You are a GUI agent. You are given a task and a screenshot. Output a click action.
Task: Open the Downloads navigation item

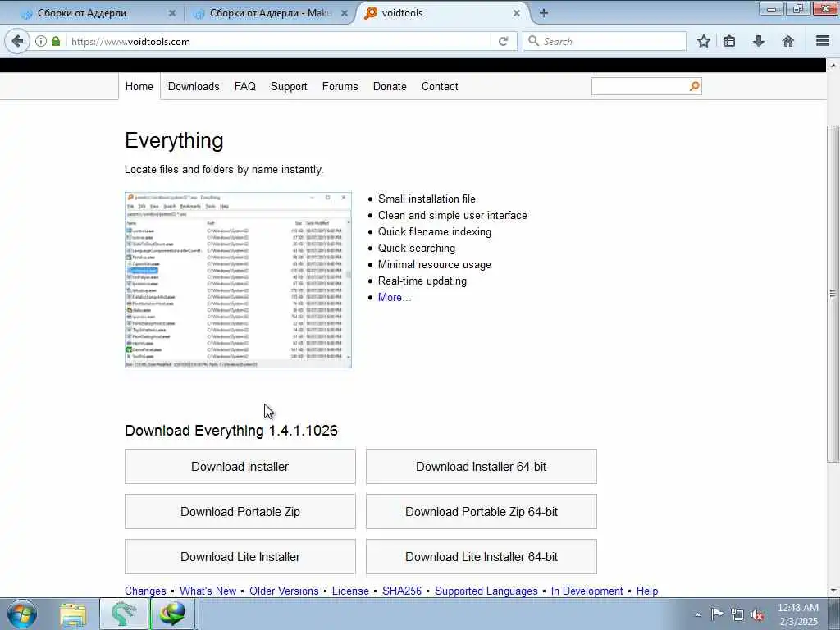tap(194, 86)
